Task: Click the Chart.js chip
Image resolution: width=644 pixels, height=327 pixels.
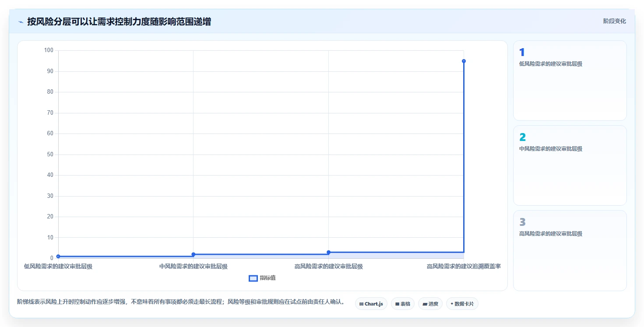Action: tap(371, 304)
